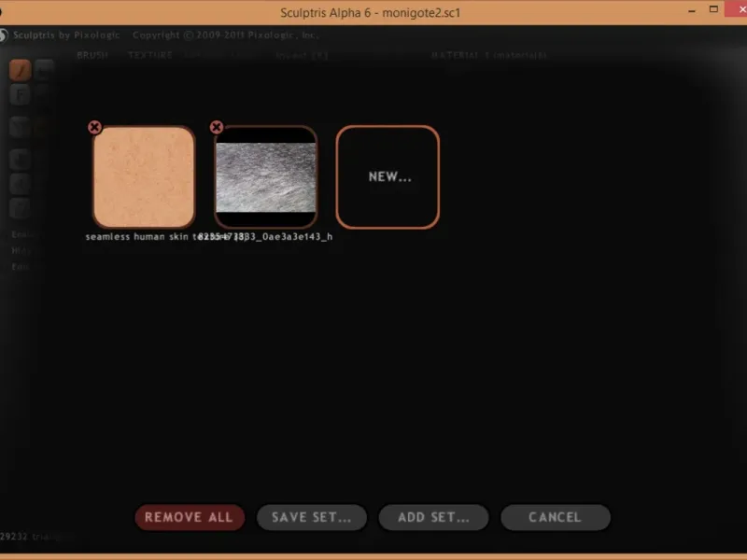Click the REMOVE ALL button
The height and width of the screenshot is (560, 747).
pos(190,517)
